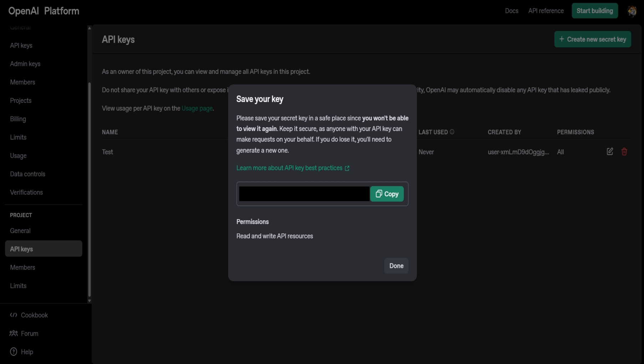This screenshot has width=644, height=364.
Task: Open the API key best practices link
Action: [293, 168]
